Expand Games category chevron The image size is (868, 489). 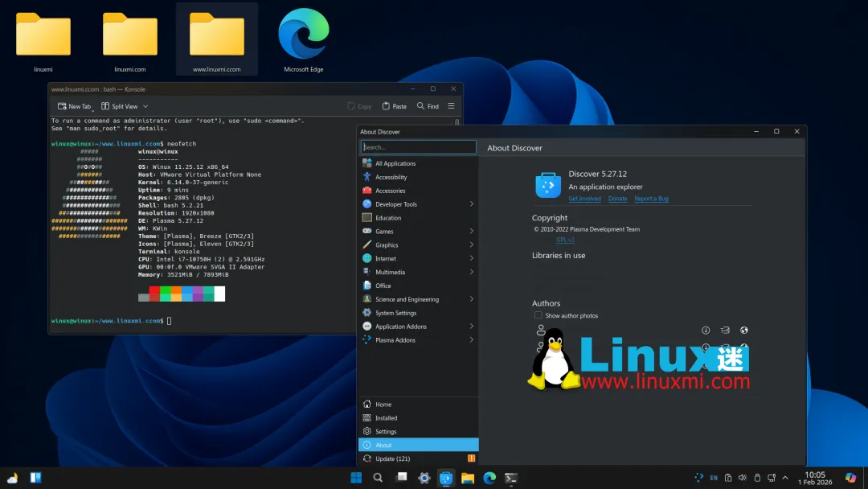(472, 232)
